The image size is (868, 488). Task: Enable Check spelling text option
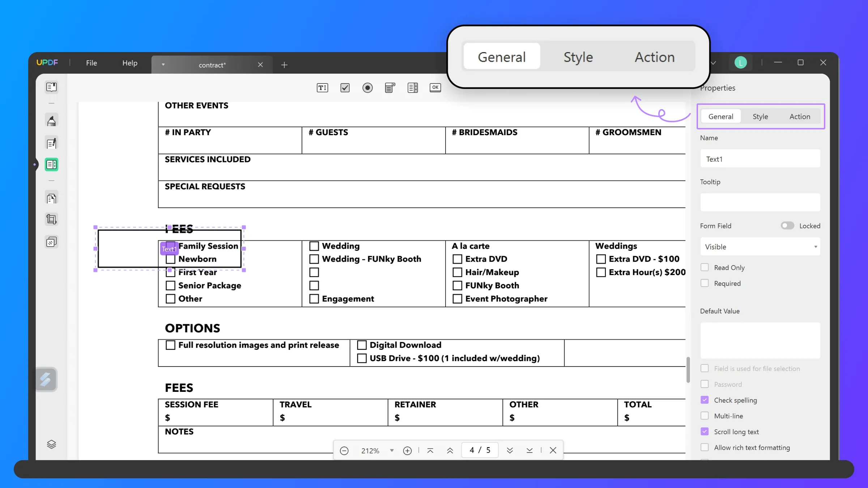click(x=704, y=400)
